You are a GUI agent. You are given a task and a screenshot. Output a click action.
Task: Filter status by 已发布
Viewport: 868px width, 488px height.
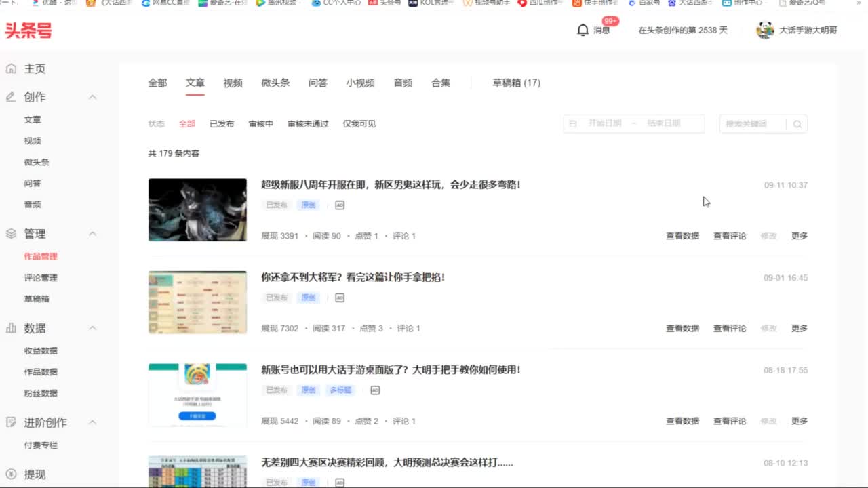(222, 124)
